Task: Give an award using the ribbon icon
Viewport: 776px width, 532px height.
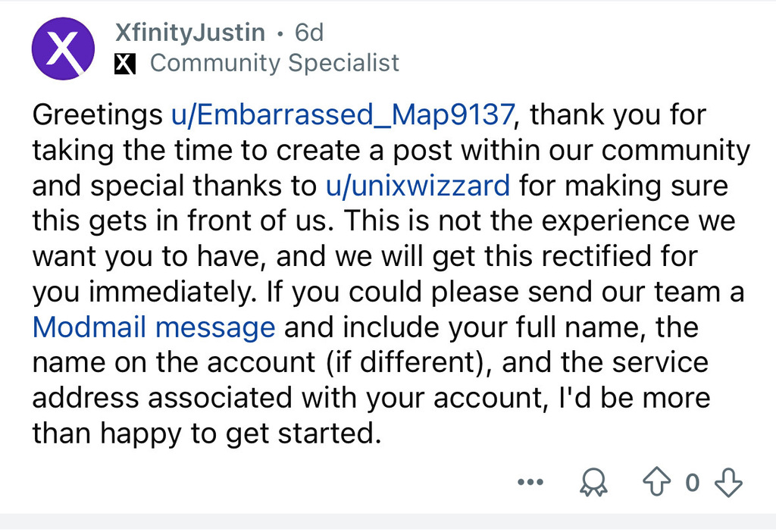Action: click(x=593, y=482)
